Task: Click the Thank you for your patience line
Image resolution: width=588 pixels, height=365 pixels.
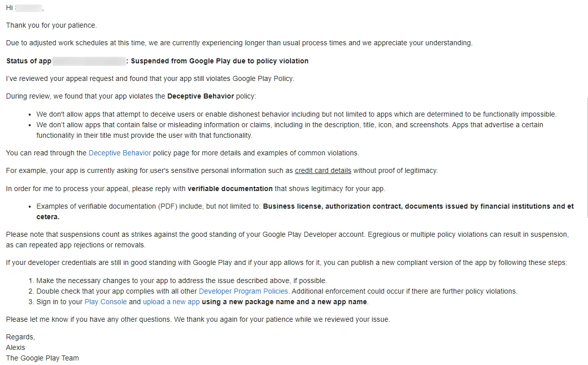Action: [51, 25]
